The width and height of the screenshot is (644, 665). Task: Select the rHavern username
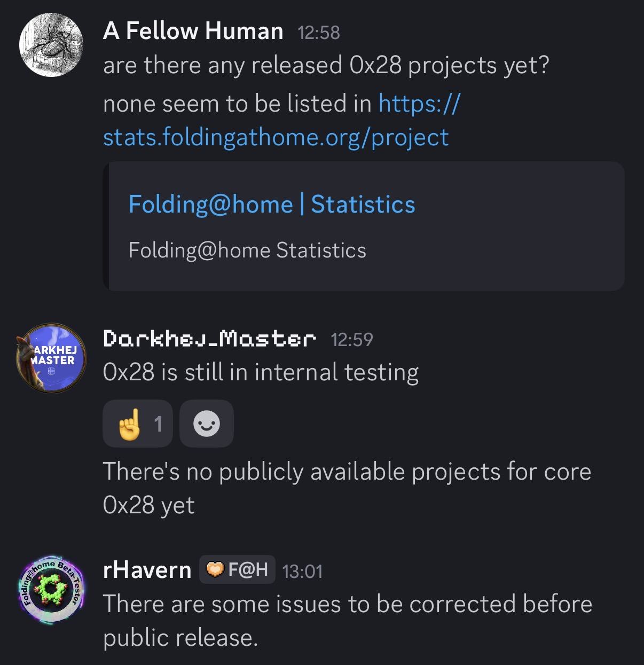click(x=147, y=570)
